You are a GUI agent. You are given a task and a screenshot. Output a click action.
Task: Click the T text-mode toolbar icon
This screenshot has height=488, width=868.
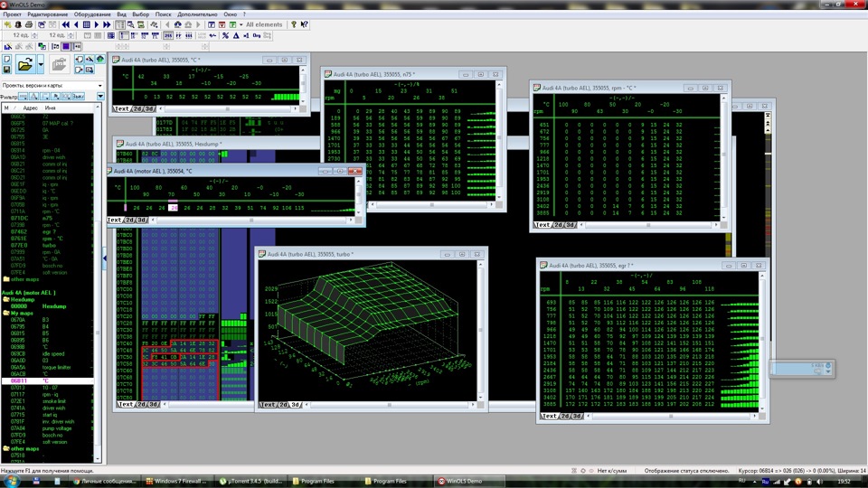pos(212,24)
